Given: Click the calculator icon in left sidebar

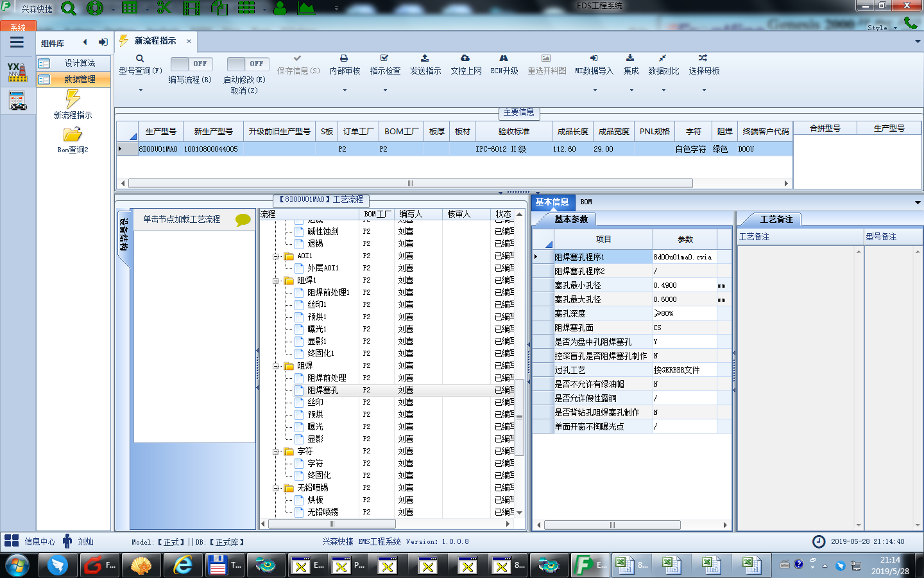Looking at the screenshot, I should (x=17, y=101).
